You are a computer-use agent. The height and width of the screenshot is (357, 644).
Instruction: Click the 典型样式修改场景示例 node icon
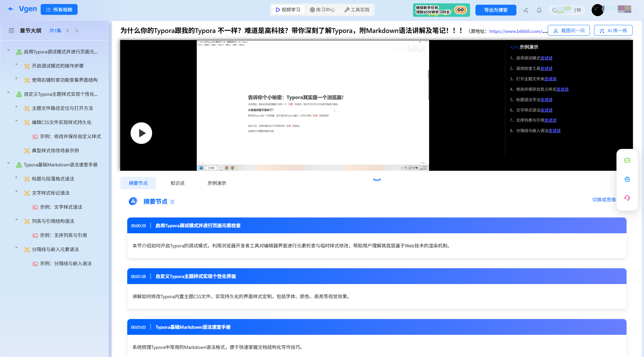point(27,151)
